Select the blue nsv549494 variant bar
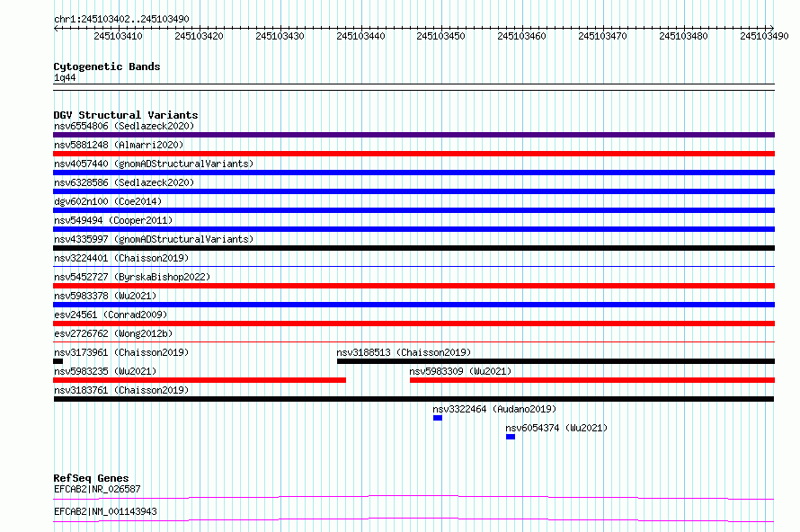This screenshot has width=800, height=532. (x=413, y=229)
